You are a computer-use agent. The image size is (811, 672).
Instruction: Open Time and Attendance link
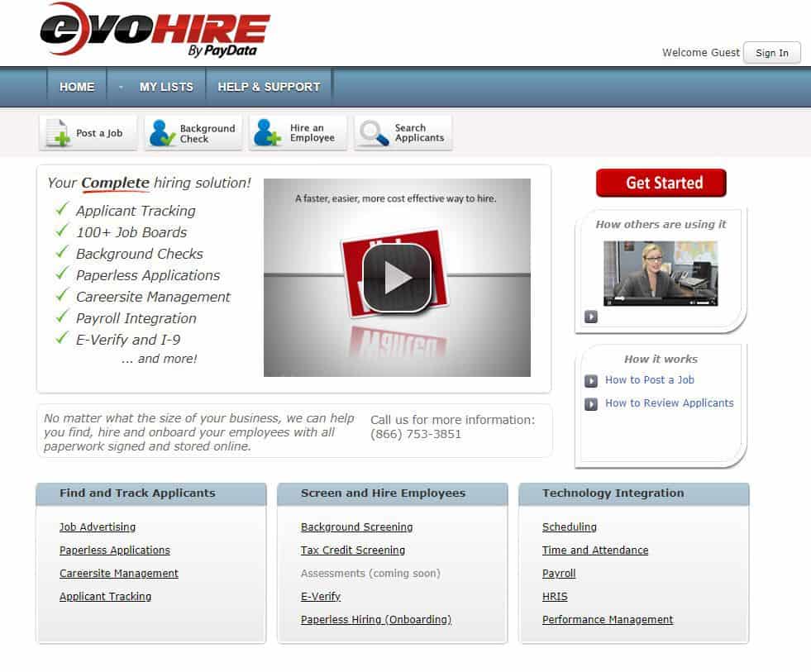pos(595,550)
